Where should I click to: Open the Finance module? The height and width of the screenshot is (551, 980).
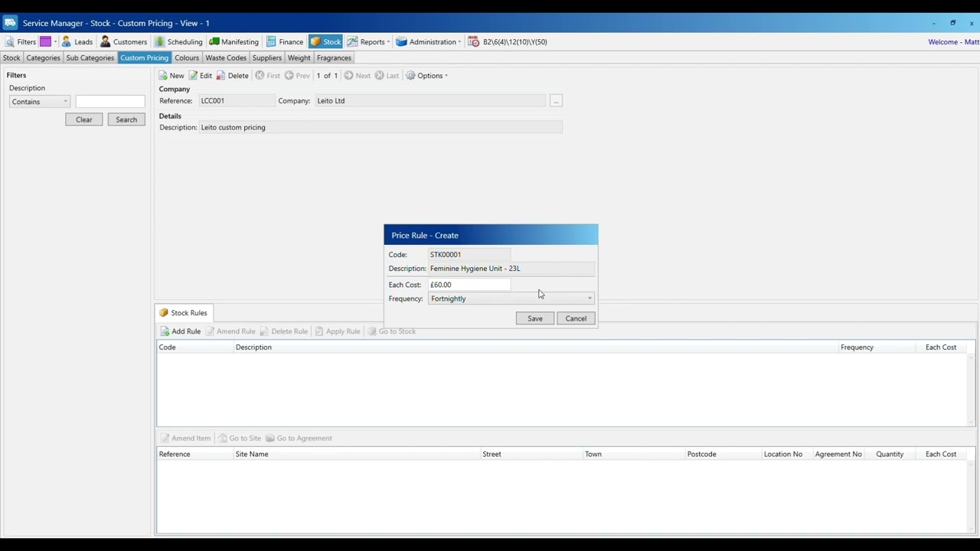(x=285, y=41)
